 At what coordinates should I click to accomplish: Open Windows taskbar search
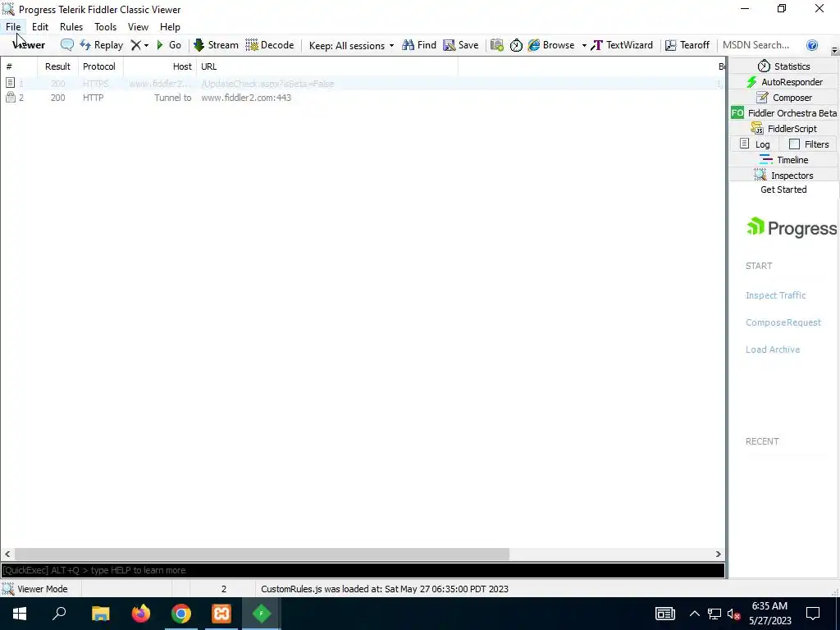[59, 614]
